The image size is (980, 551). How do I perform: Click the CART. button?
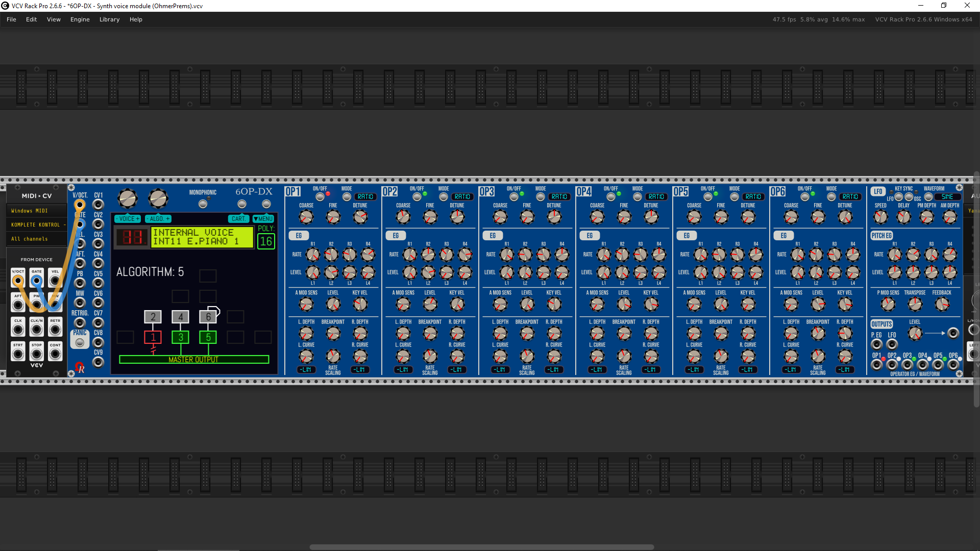click(x=238, y=219)
